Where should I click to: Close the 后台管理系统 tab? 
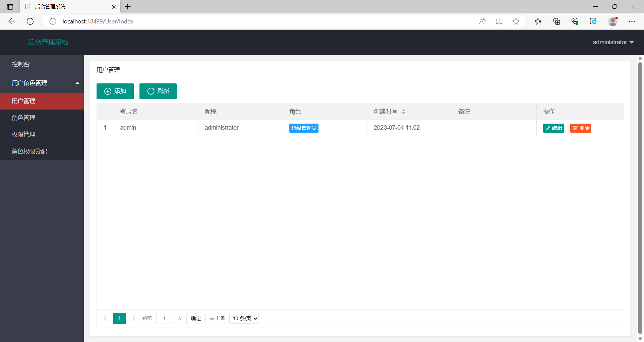point(114,7)
